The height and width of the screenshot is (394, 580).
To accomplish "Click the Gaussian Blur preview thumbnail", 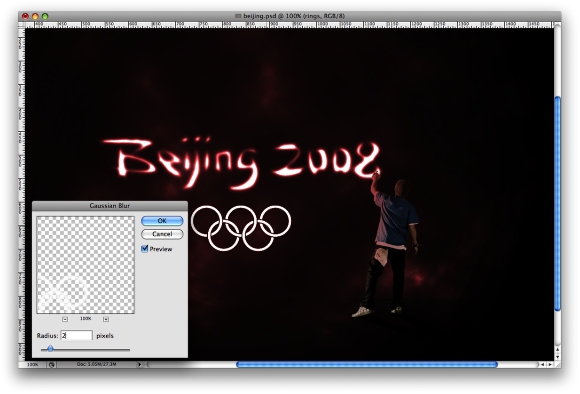I will [85, 265].
